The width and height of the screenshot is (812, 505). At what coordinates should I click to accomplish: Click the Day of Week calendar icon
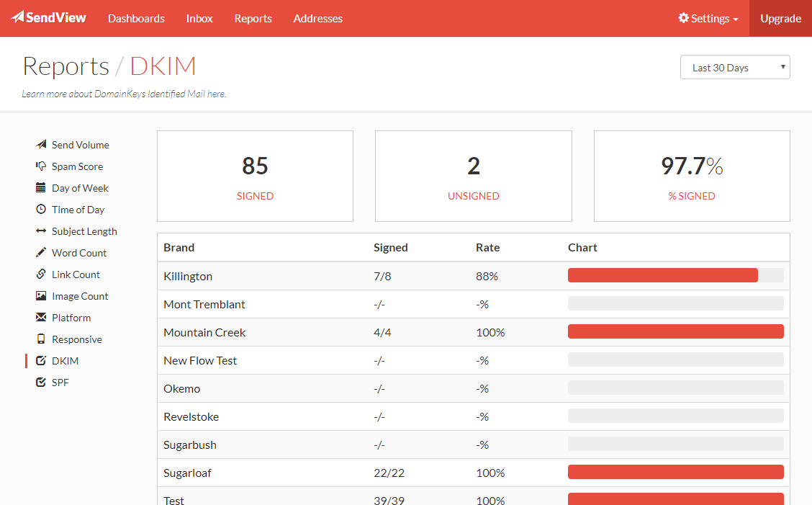pyautogui.click(x=41, y=188)
